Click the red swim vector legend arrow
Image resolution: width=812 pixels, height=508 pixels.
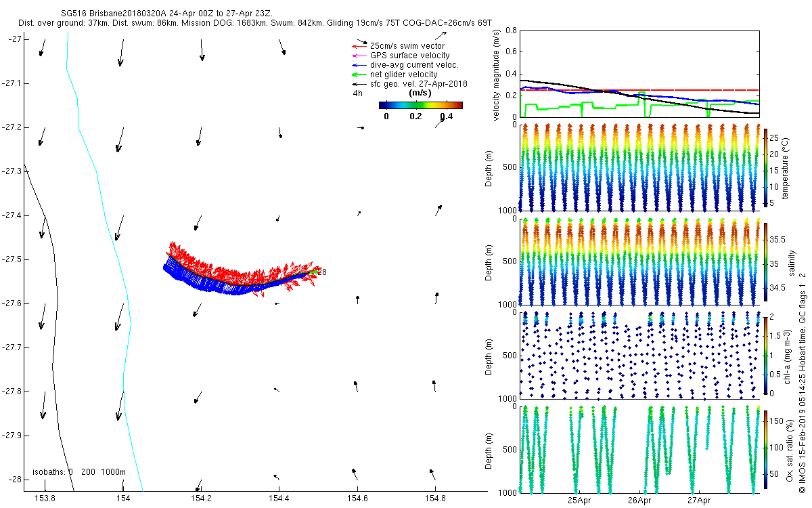[359, 46]
